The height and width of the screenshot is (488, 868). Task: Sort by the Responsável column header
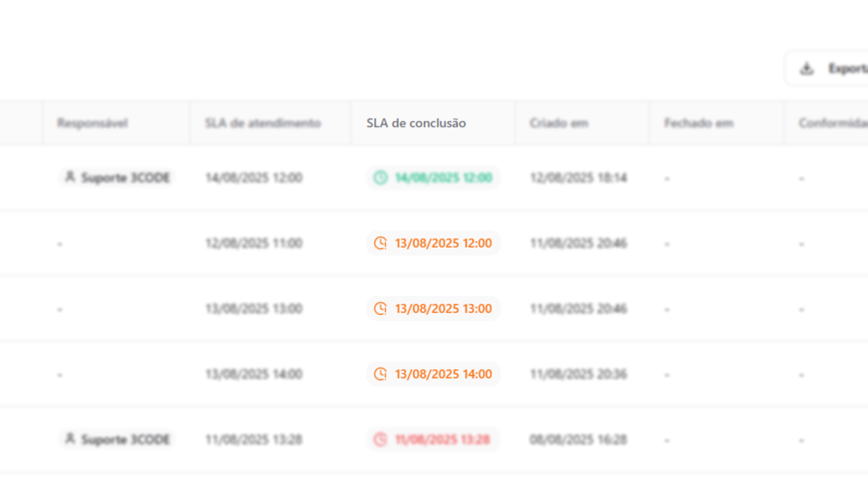coord(92,123)
